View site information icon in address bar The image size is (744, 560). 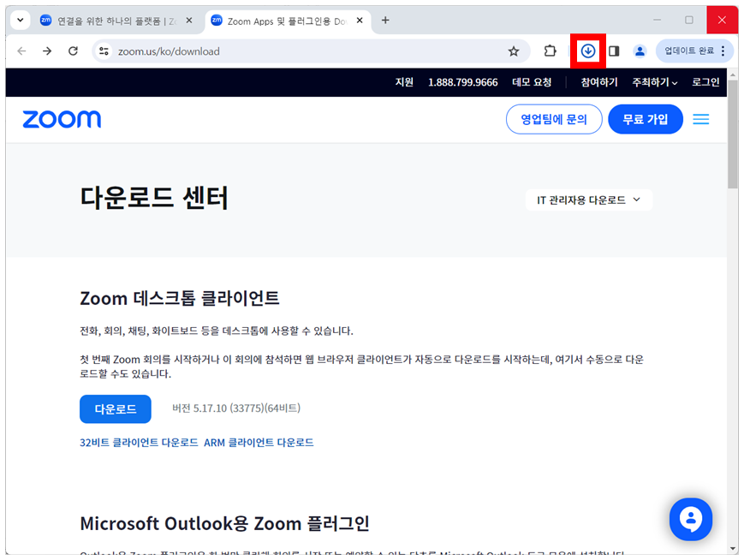(104, 51)
